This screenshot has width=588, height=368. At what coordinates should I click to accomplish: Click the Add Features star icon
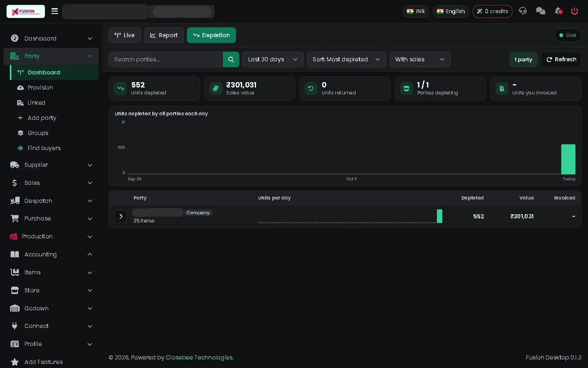pos(15,362)
